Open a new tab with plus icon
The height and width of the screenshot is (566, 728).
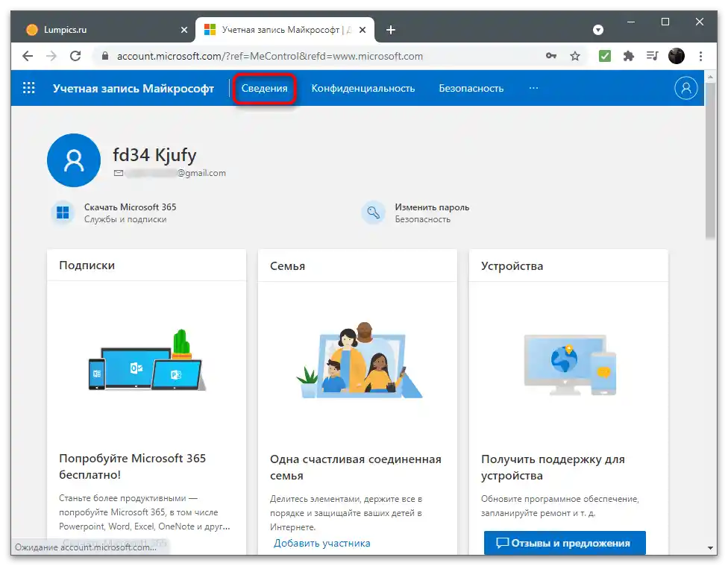point(390,30)
